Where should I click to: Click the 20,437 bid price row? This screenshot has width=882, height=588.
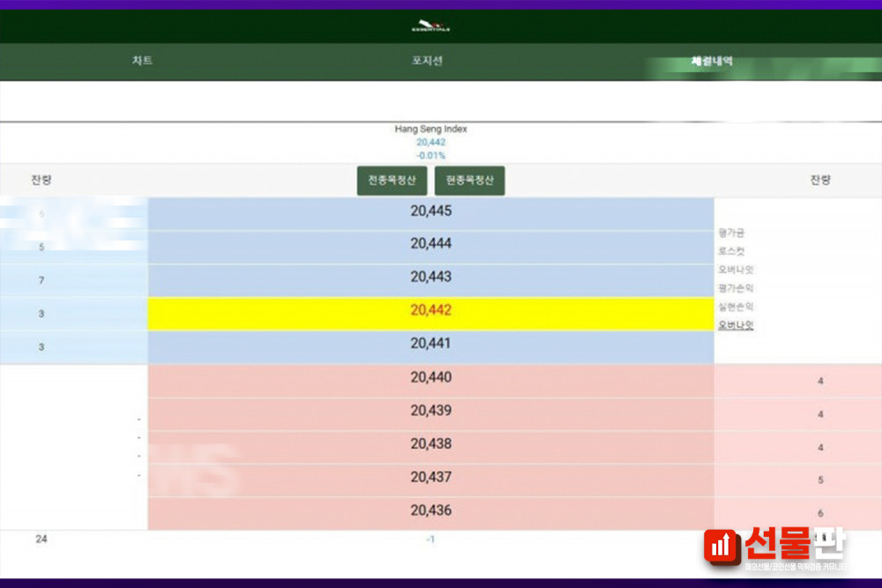click(x=430, y=477)
